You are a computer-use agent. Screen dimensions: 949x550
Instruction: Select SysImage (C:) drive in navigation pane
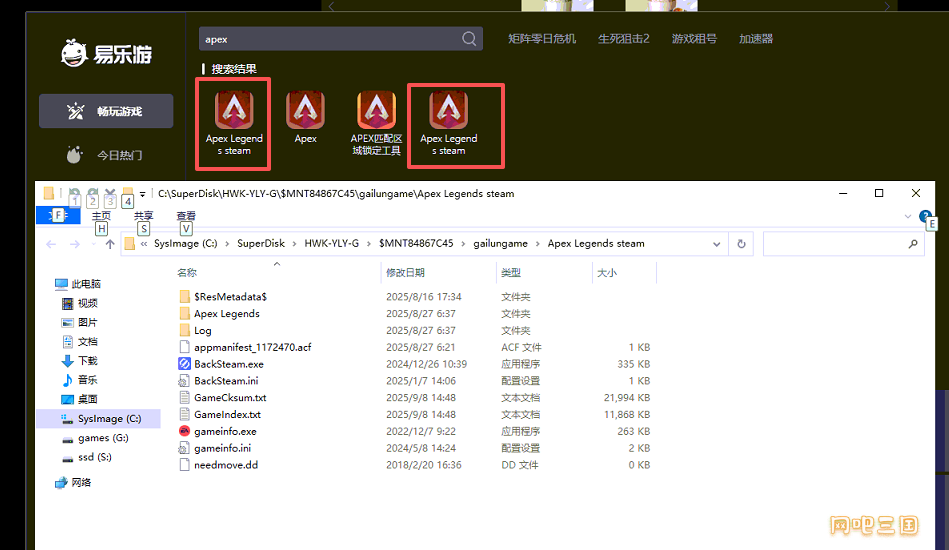(109, 419)
